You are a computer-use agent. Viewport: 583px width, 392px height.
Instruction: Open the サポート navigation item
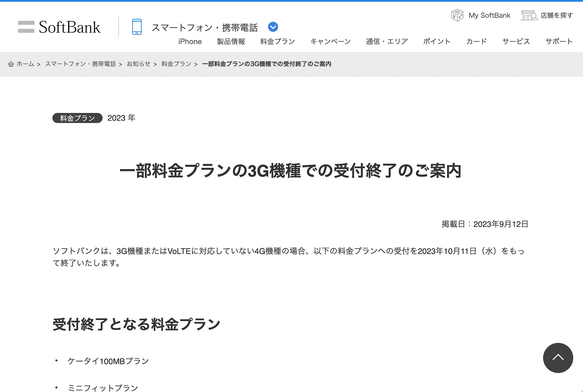point(558,42)
